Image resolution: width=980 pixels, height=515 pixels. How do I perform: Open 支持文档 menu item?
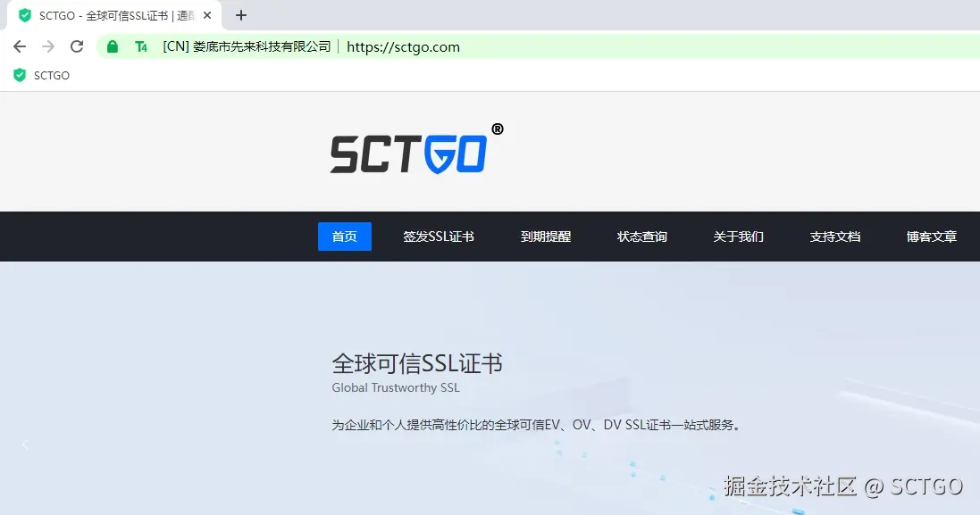(835, 237)
